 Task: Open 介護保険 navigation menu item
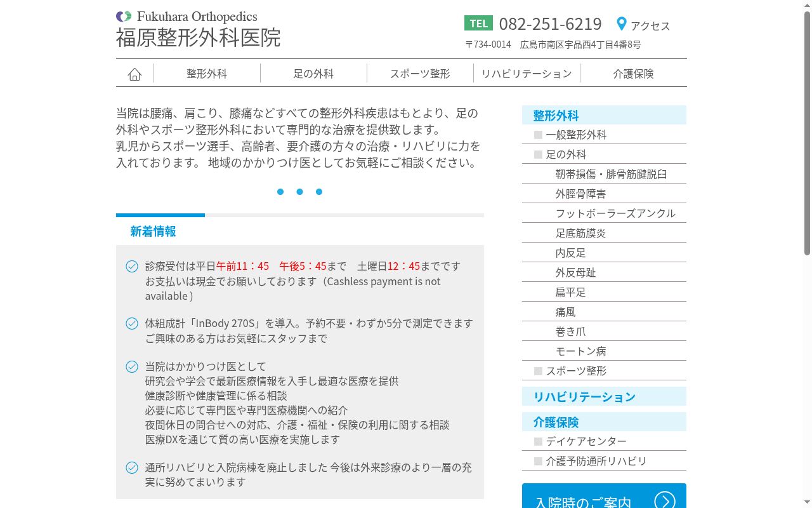(633, 74)
